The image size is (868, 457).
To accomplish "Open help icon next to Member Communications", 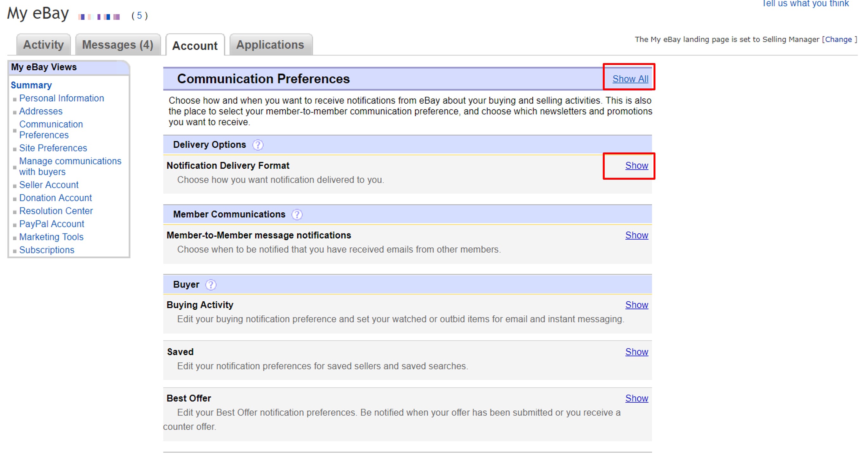I will (297, 215).
